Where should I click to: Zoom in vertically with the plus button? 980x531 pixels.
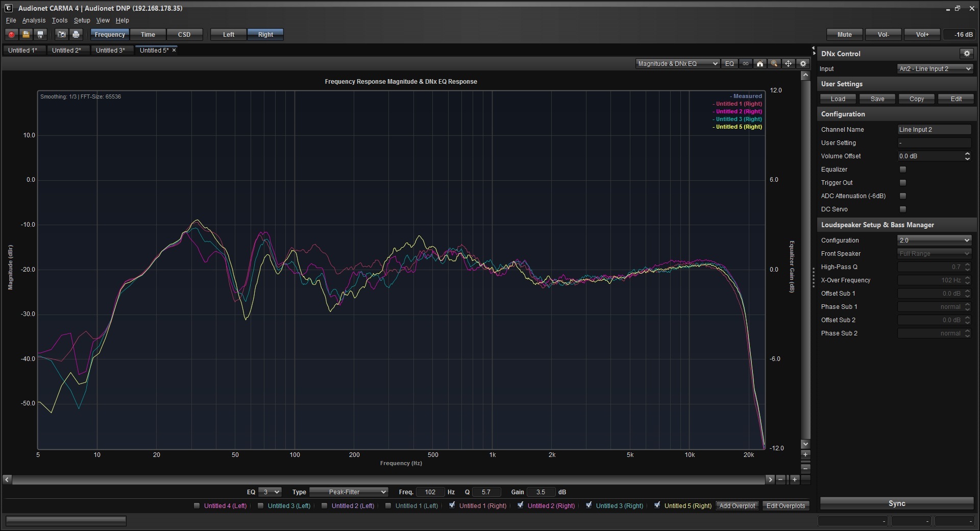805,454
